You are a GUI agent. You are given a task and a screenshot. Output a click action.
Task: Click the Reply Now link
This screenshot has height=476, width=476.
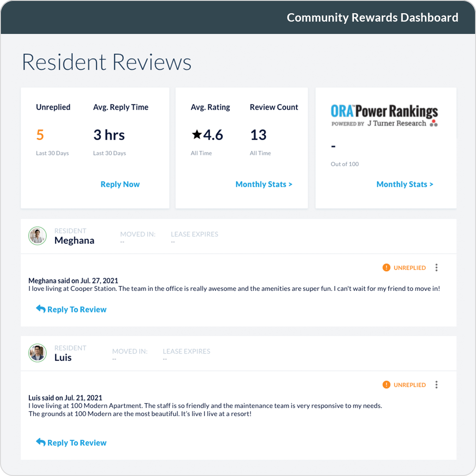pos(120,184)
